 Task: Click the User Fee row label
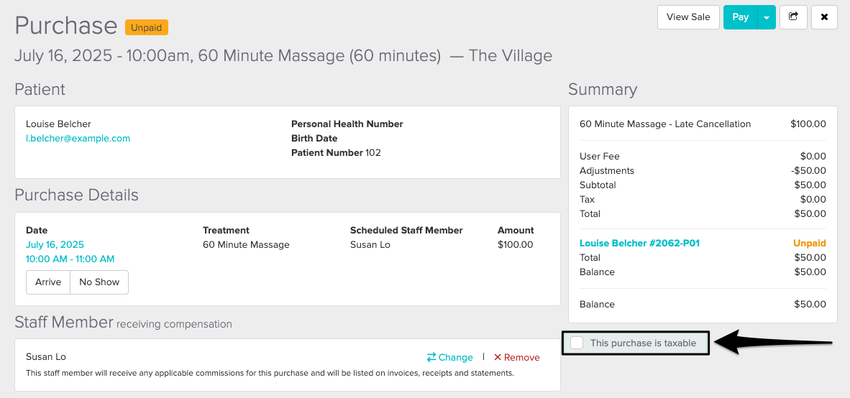point(600,157)
